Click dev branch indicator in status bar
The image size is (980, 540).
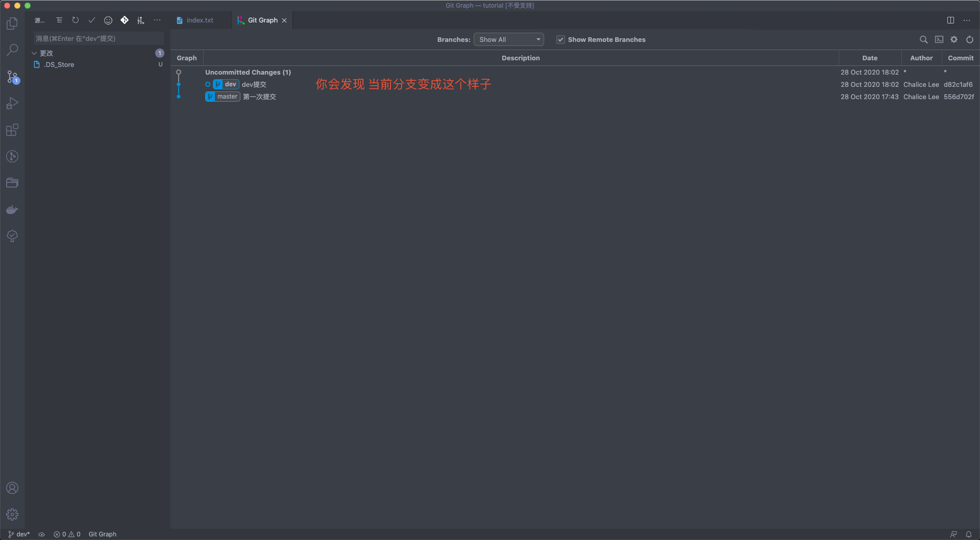point(19,534)
